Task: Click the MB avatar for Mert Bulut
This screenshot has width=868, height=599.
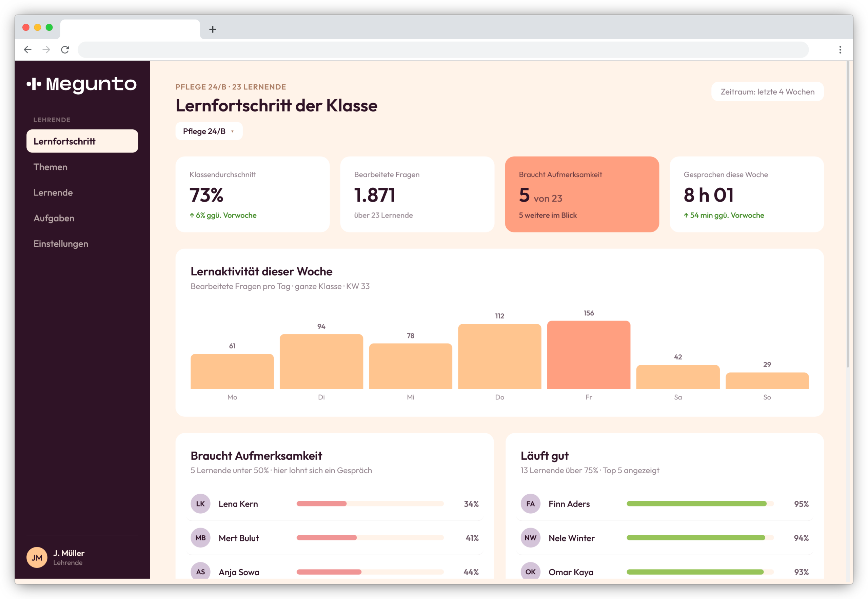Action: click(200, 538)
